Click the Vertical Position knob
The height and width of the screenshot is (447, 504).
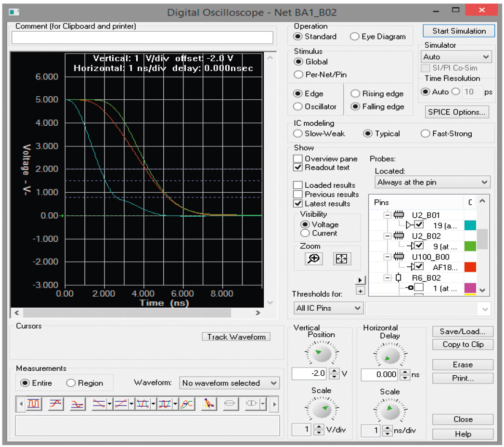coord(322,354)
